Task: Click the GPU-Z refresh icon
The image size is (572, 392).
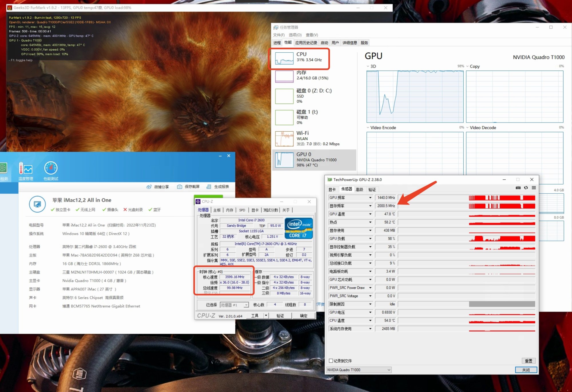Action: [x=526, y=188]
